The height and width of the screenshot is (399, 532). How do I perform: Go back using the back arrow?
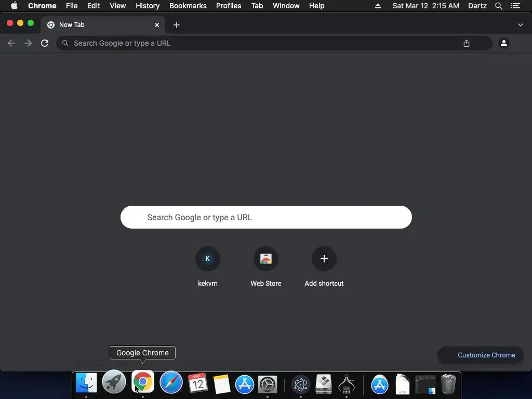[x=11, y=43]
